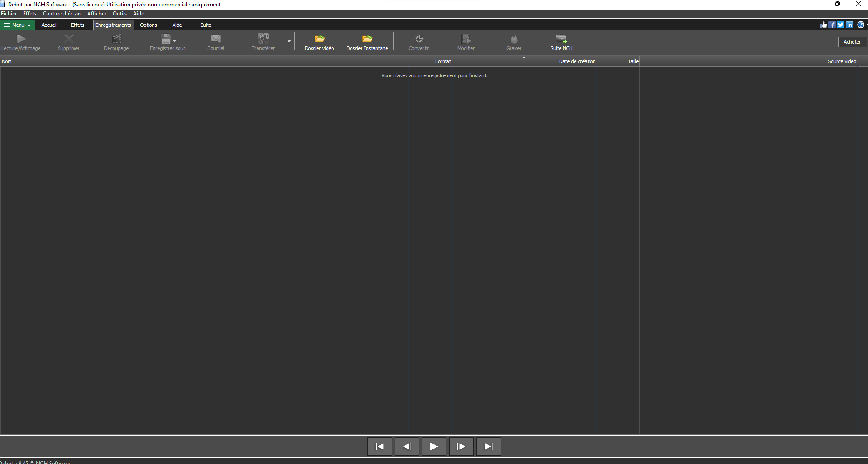Select the Enregistrements tab
The width and height of the screenshot is (868, 464).
[x=113, y=25]
